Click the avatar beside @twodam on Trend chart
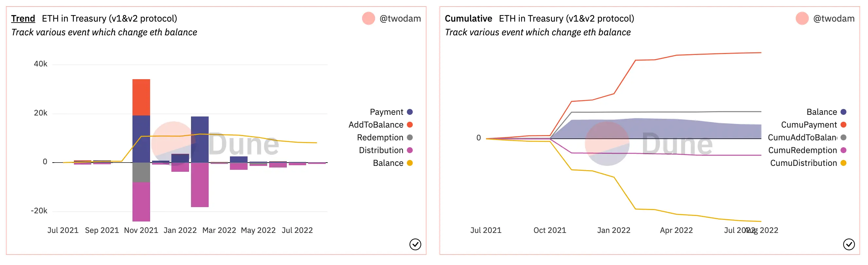The width and height of the screenshot is (868, 265). point(368,19)
